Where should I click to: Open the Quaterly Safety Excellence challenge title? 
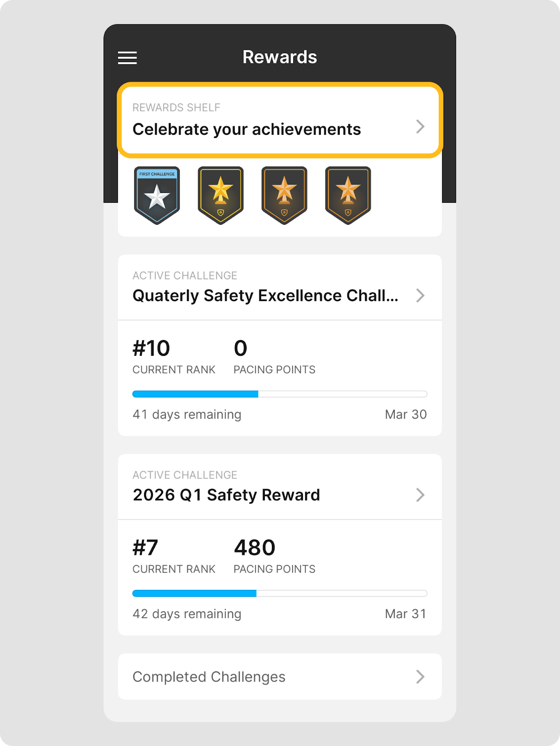coord(265,296)
